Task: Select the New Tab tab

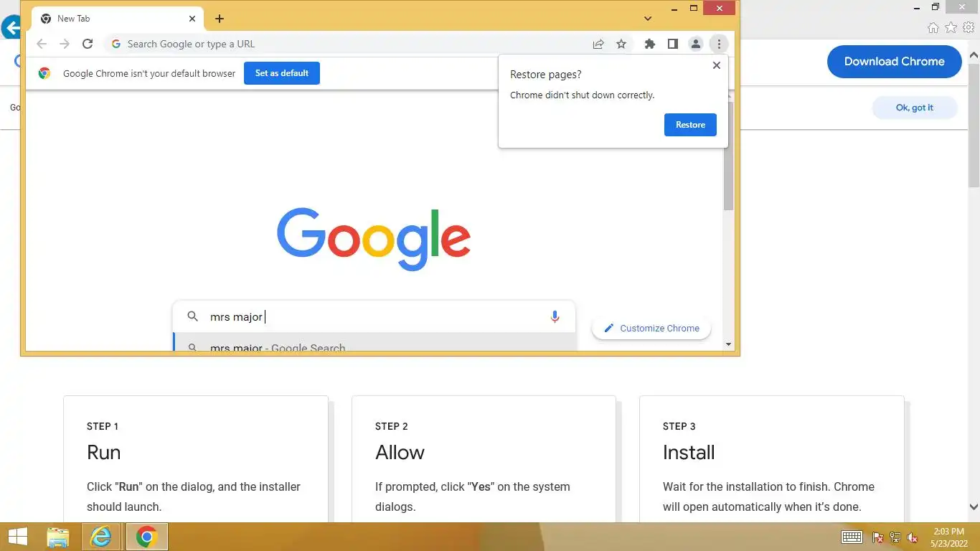Action: [x=118, y=19]
